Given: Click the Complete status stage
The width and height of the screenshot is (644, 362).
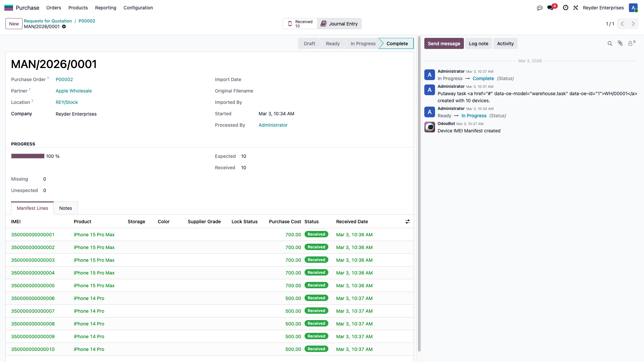Looking at the screenshot, I should tap(397, 44).
